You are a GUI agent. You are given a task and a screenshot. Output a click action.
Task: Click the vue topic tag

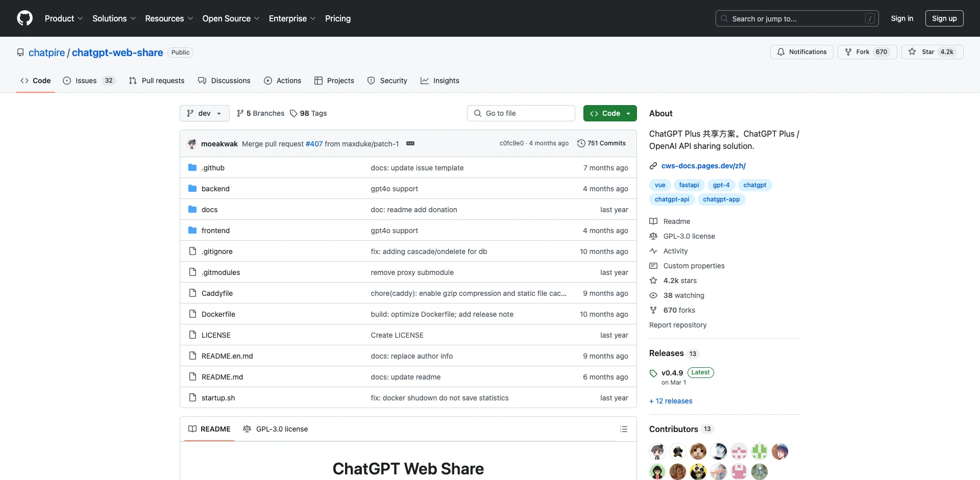point(660,185)
